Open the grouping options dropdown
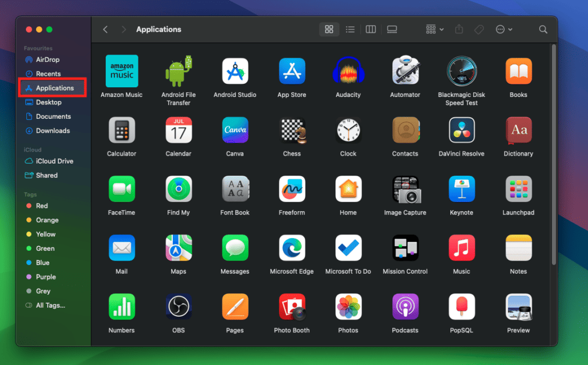Screen dimensions: 588x365 (x=434, y=29)
